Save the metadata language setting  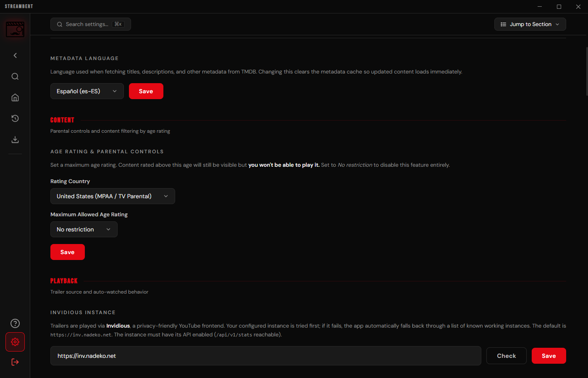[146, 91]
